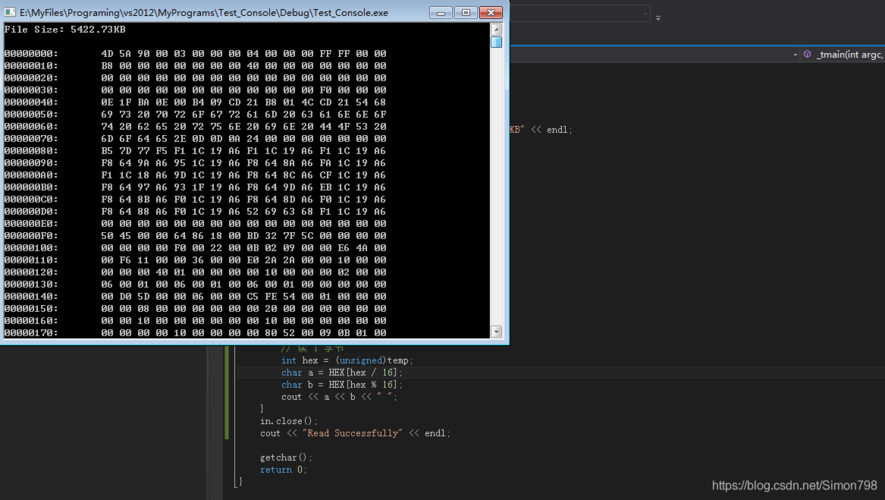Click the hex row at address 00000000:
885x500 pixels.
click(x=195, y=54)
